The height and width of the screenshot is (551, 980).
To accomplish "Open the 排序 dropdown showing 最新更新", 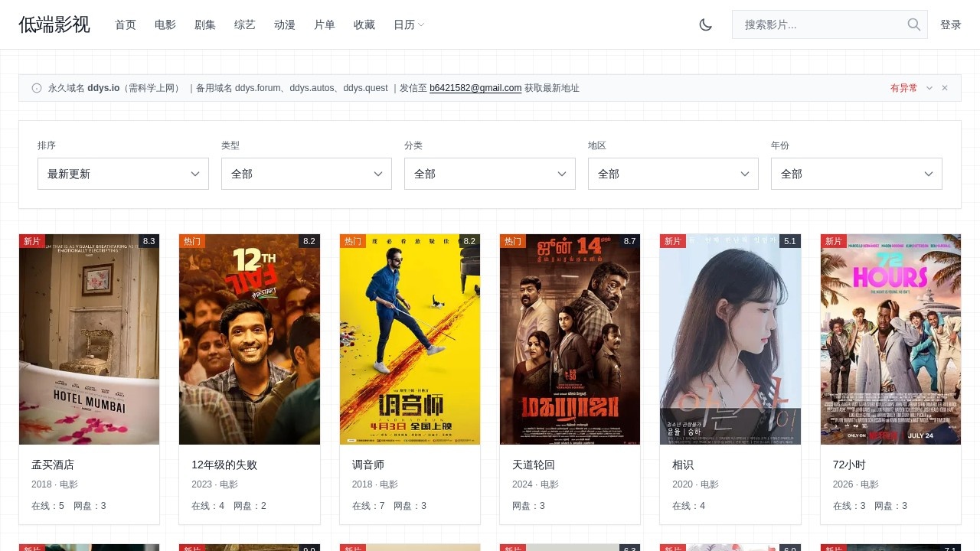I will pos(123,174).
